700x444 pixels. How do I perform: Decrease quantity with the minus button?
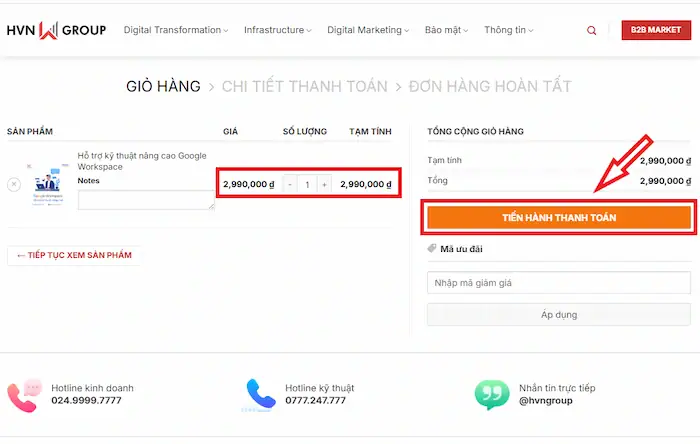pyautogui.click(x=290, y=184)
